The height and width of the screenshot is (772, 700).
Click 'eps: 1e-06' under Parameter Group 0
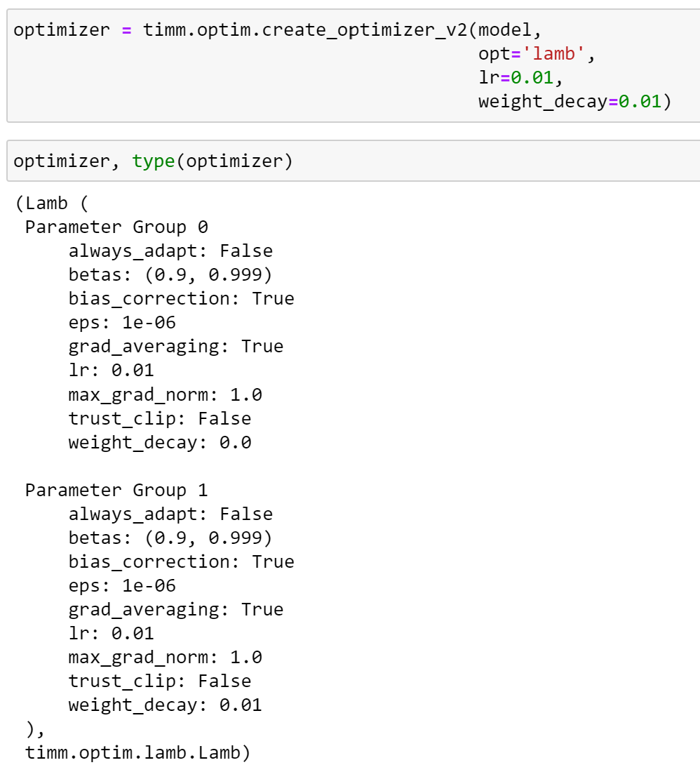(122, 323)
